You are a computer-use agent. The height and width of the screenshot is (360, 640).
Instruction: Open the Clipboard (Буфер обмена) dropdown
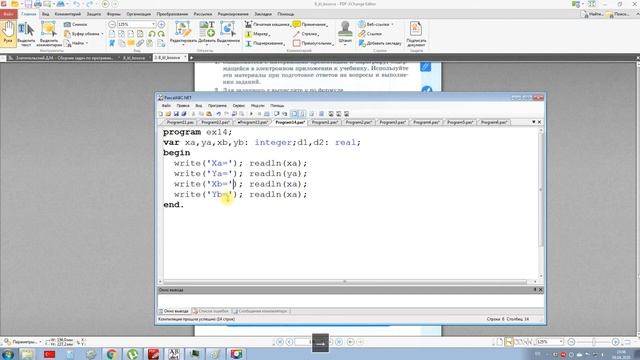click(84, 34)
